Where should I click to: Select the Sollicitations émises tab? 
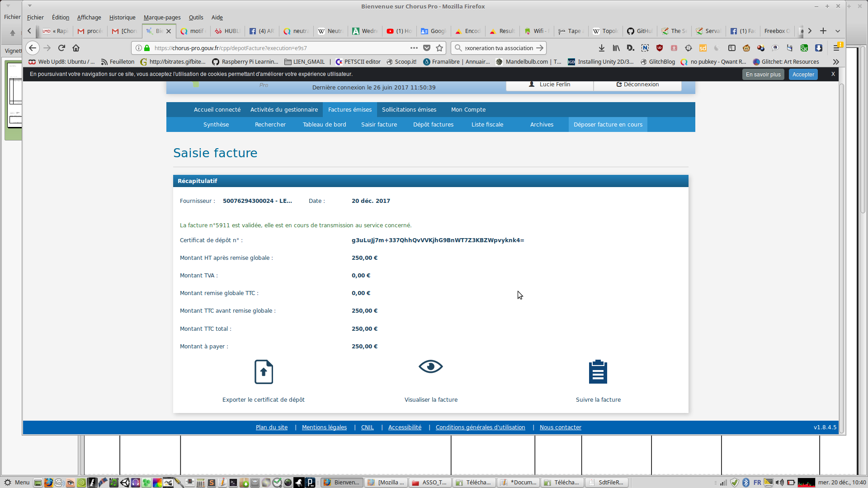[x=409, y=110]
